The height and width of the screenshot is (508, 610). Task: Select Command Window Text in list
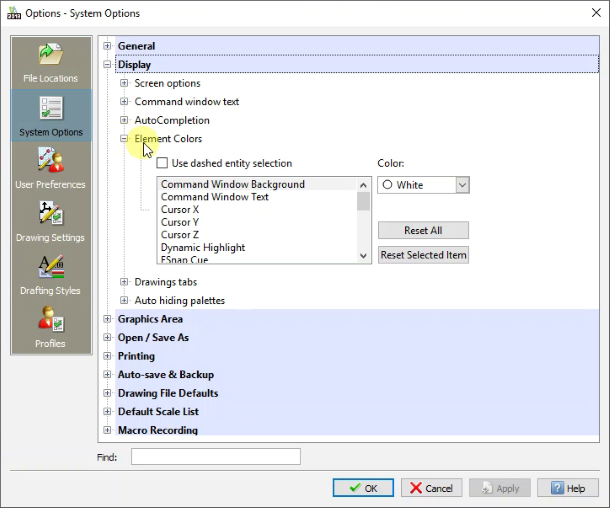tap(257, 197)
